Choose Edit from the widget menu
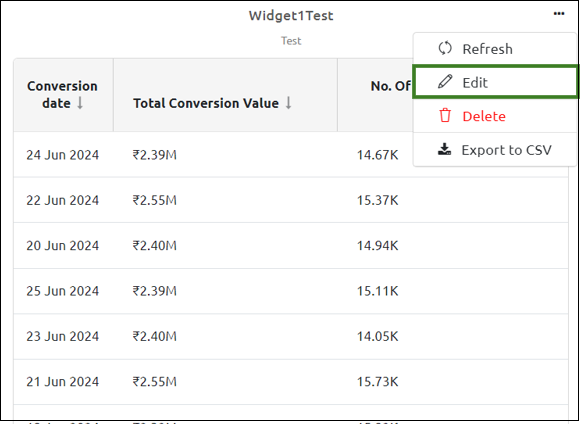This screenshot has height=424, width=582. click(x=495, y=82)
